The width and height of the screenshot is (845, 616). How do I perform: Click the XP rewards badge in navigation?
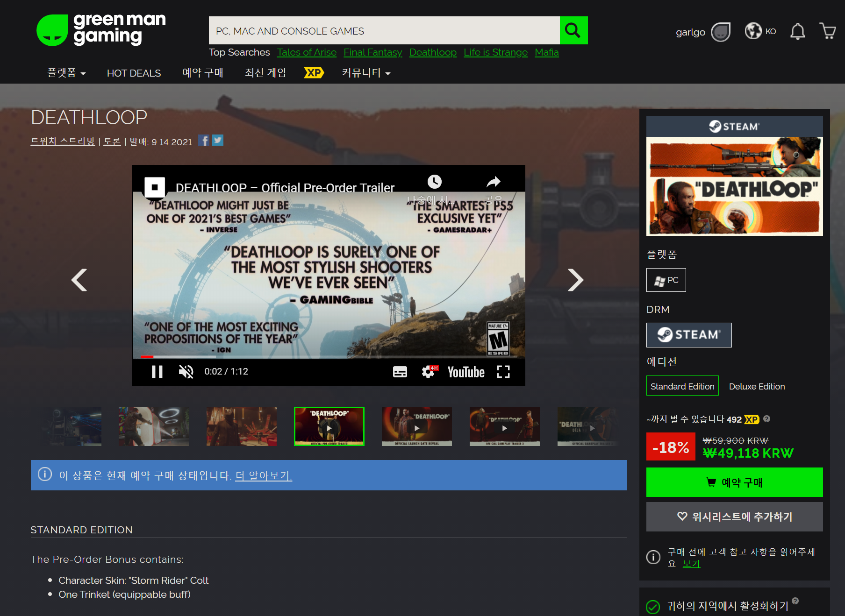[314, 73]
